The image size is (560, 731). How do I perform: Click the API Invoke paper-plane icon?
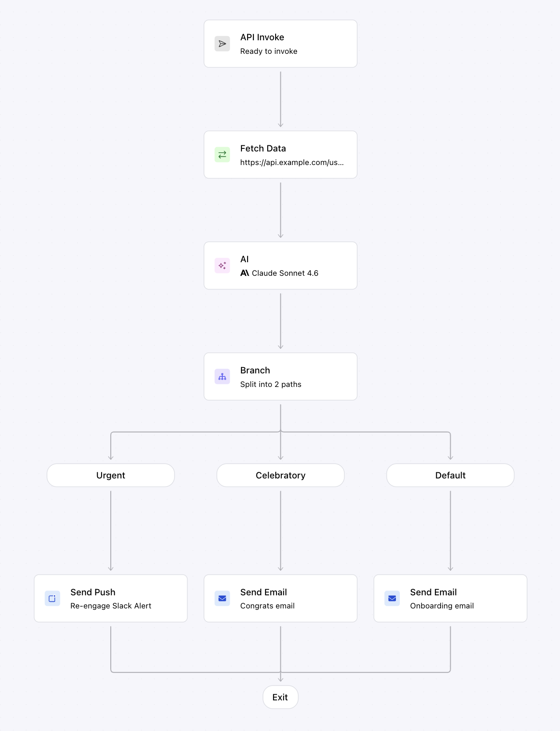point(222,44)
